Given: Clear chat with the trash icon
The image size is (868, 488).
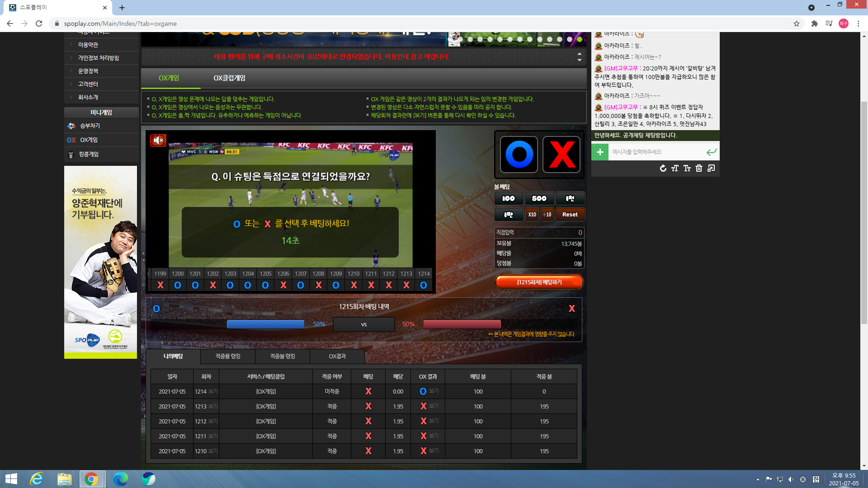Looking at the screenshot, I should [699, 168].
